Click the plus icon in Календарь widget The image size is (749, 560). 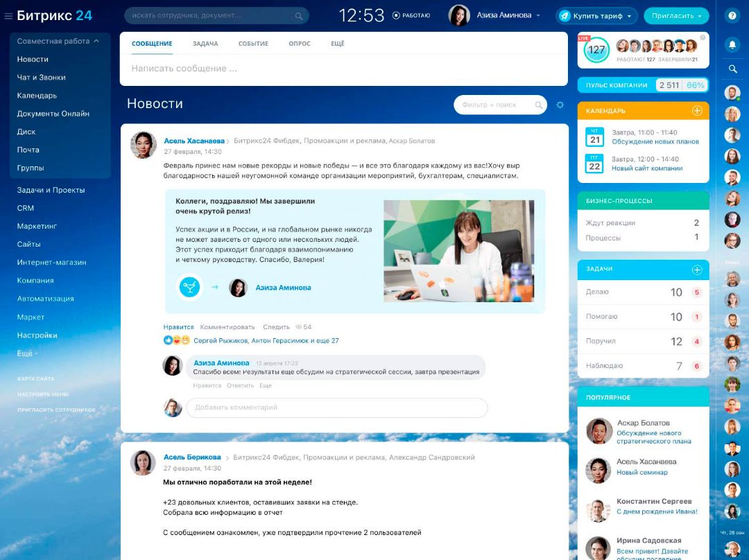[697, 111]
